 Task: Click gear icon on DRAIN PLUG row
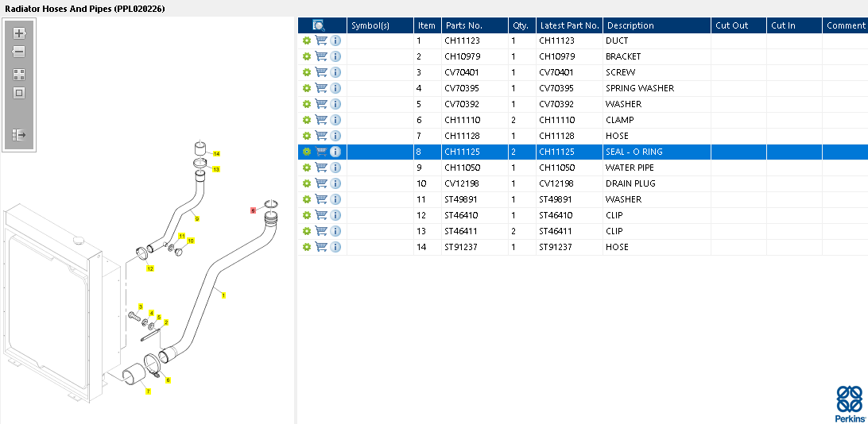point(307,183)
